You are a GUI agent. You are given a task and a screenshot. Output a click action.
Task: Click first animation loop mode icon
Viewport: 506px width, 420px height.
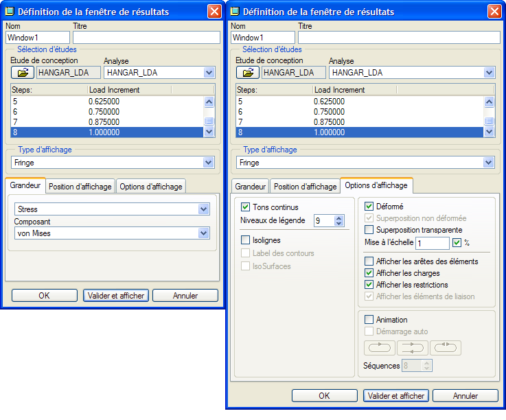(380, 348)
